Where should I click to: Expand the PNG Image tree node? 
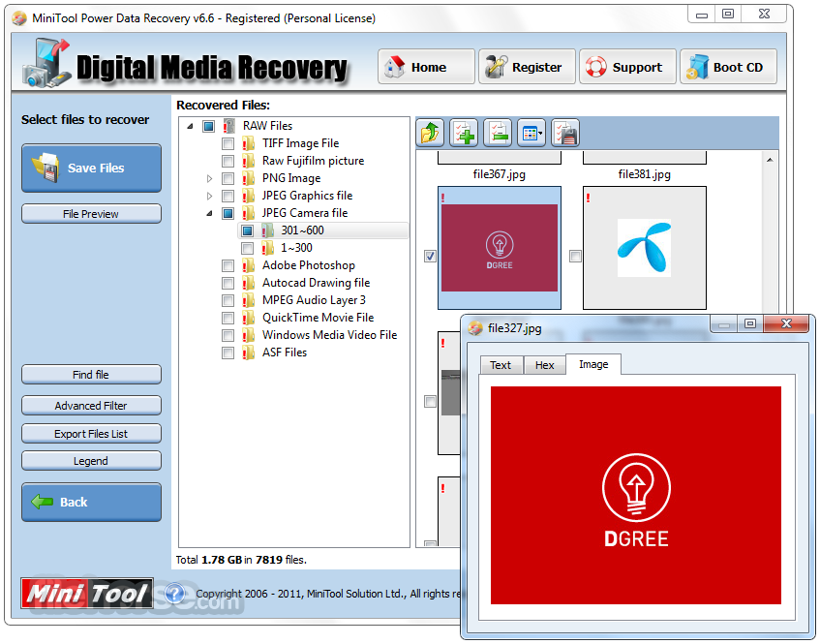click(x=210, y=178)
